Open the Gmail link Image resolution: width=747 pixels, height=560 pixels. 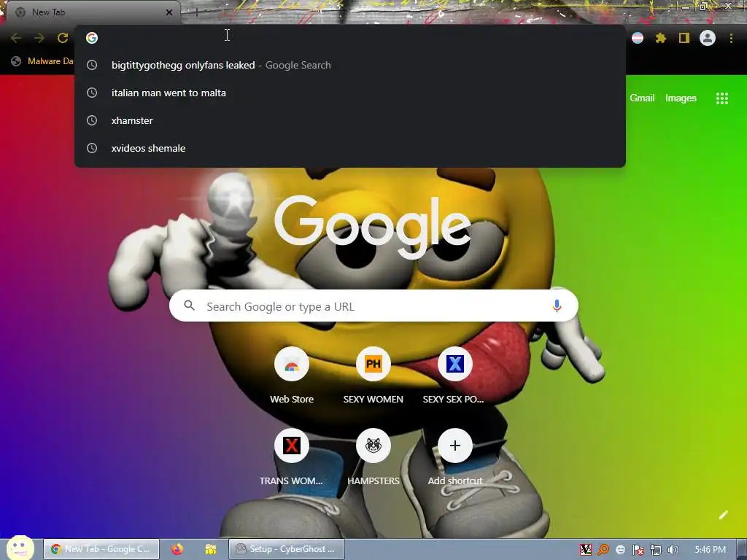point(642,98)
